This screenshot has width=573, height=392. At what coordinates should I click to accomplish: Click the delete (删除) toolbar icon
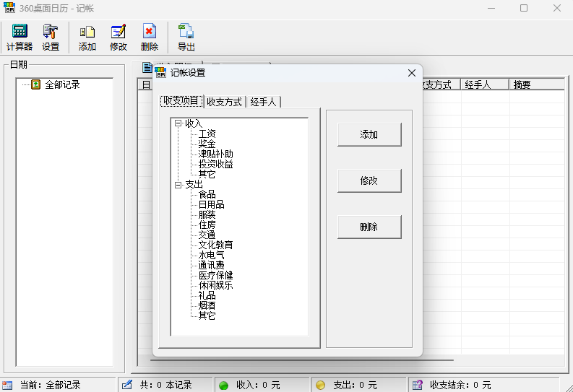pos(150,38)
